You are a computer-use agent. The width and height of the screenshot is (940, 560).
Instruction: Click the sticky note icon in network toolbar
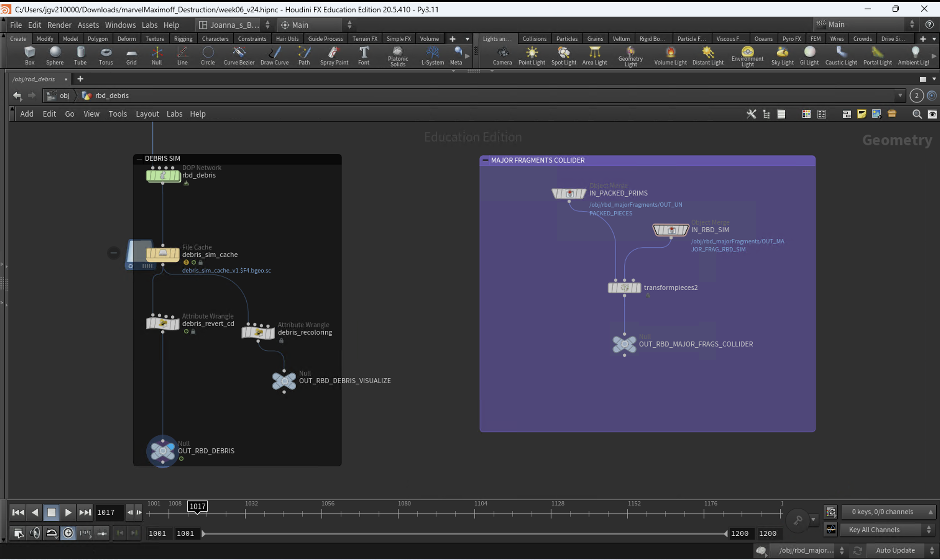861,114
